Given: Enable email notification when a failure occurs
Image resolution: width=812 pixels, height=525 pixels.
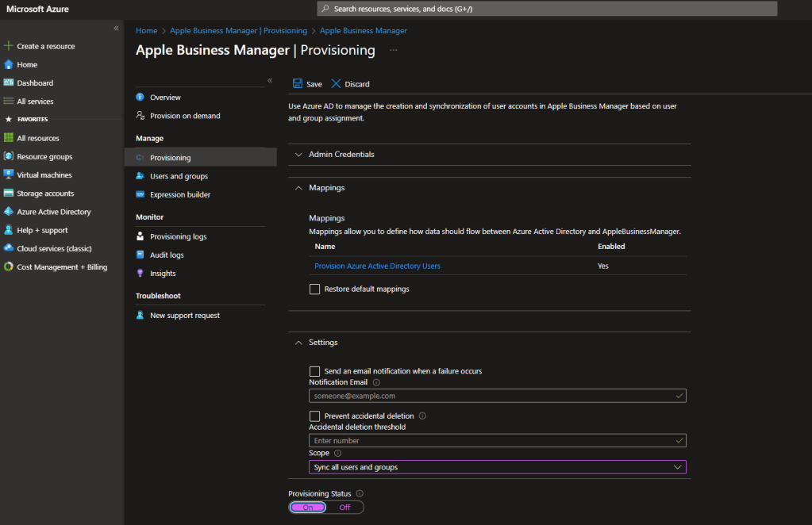Looking at the screenshot, I should click(314, 370).
